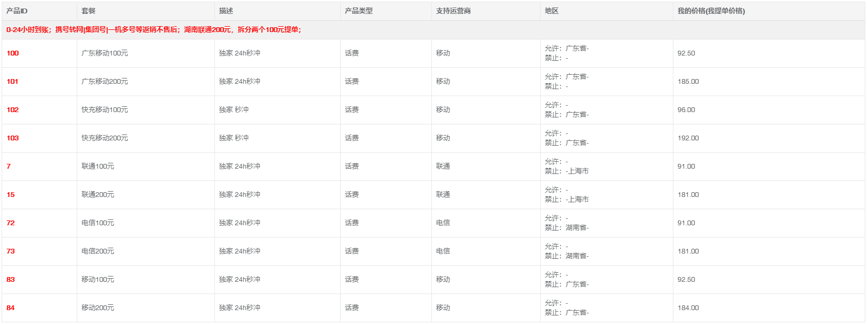Click 话费 type in 广东移动100元 row

click(352, 53)
